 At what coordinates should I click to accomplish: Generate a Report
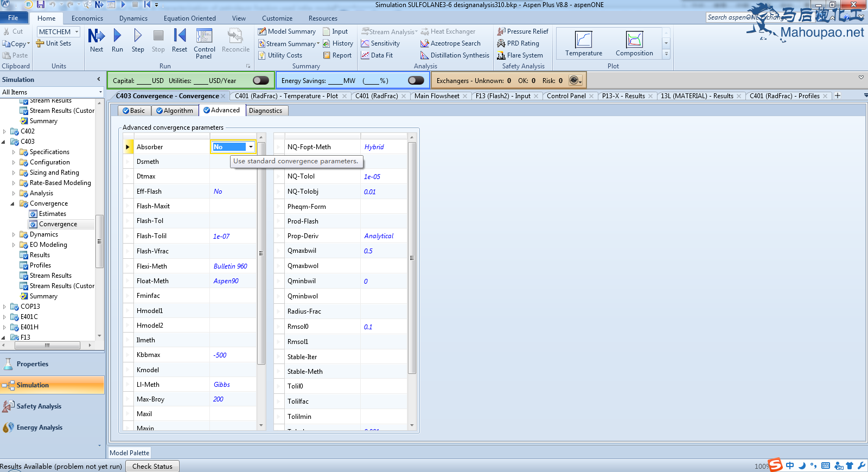(x=337, y=55)
